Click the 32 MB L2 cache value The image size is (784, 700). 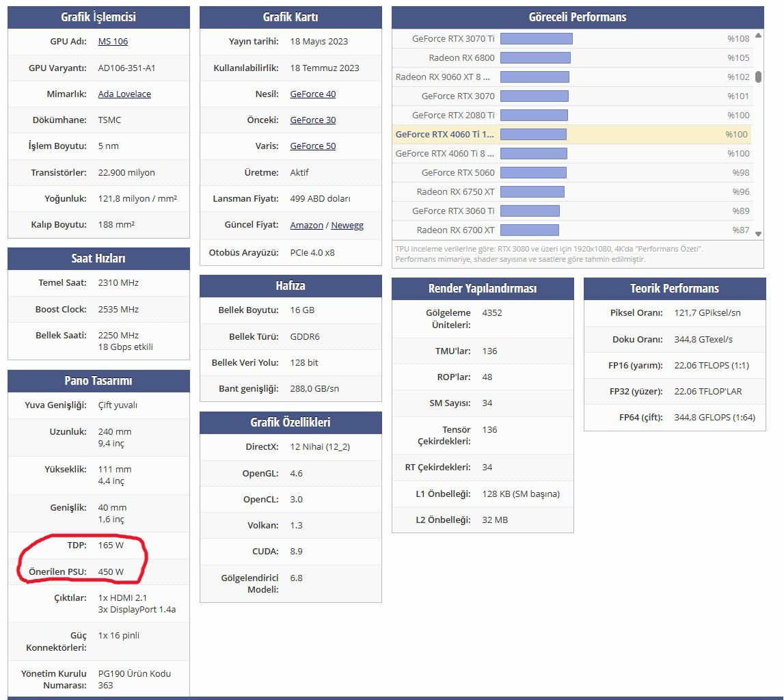click(495, 520)
